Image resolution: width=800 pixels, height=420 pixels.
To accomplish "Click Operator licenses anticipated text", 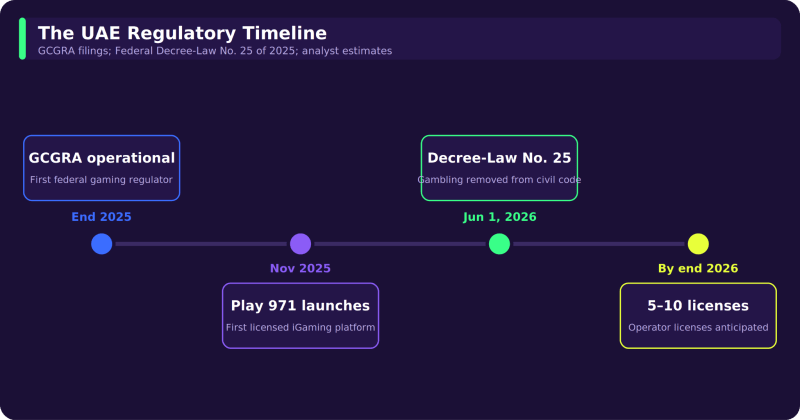I will 698,328.
